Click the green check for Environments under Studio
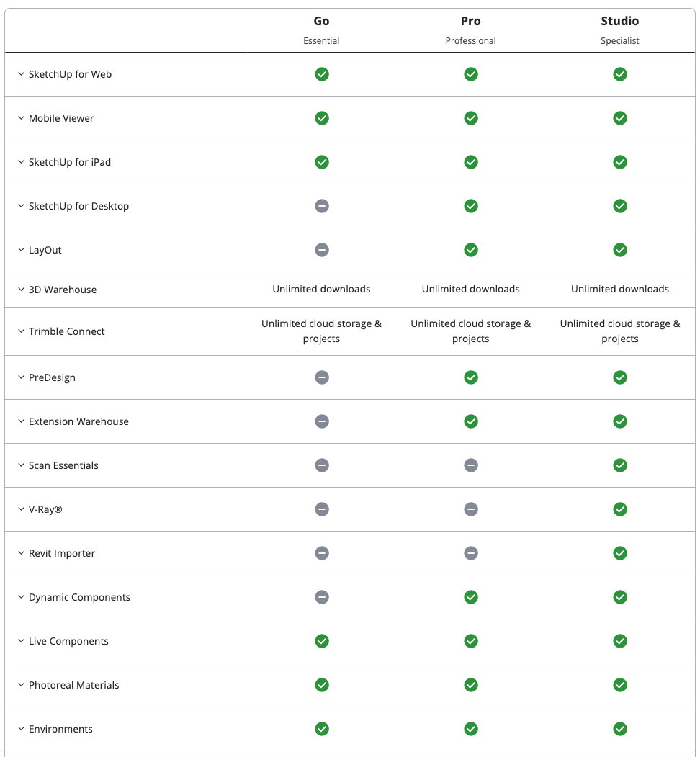This screenshot has height=757, width=700. click(x=620, y=729)
